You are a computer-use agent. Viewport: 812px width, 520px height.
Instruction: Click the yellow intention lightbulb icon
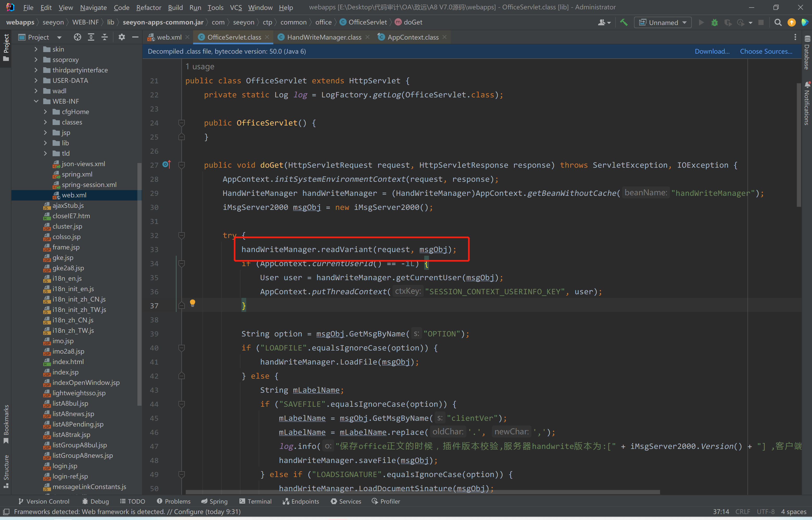(192, 303)
